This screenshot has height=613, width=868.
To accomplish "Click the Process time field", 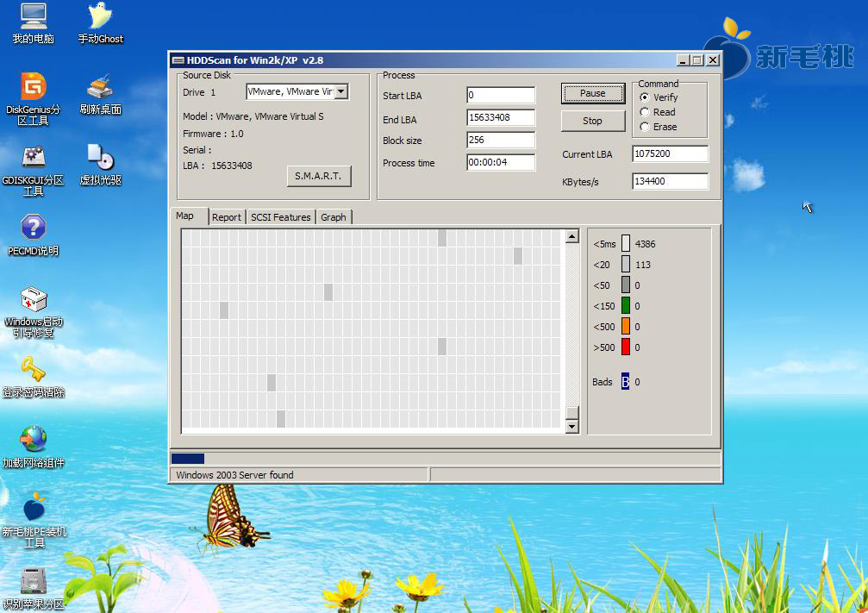I will point(501,162).
